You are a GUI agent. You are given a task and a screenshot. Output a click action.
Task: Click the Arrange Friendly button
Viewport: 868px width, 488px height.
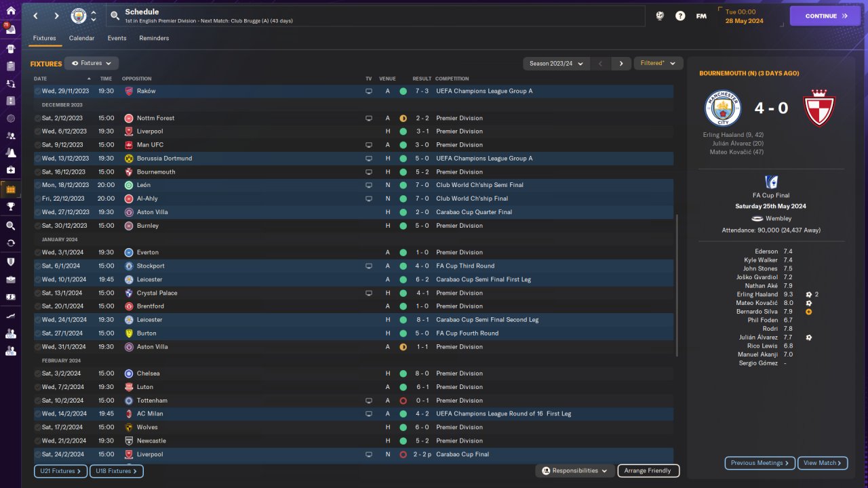(648, 470)
